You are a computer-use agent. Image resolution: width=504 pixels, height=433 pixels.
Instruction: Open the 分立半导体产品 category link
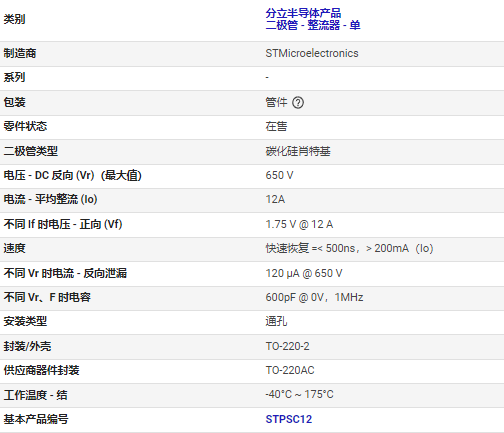click(303, 13)
